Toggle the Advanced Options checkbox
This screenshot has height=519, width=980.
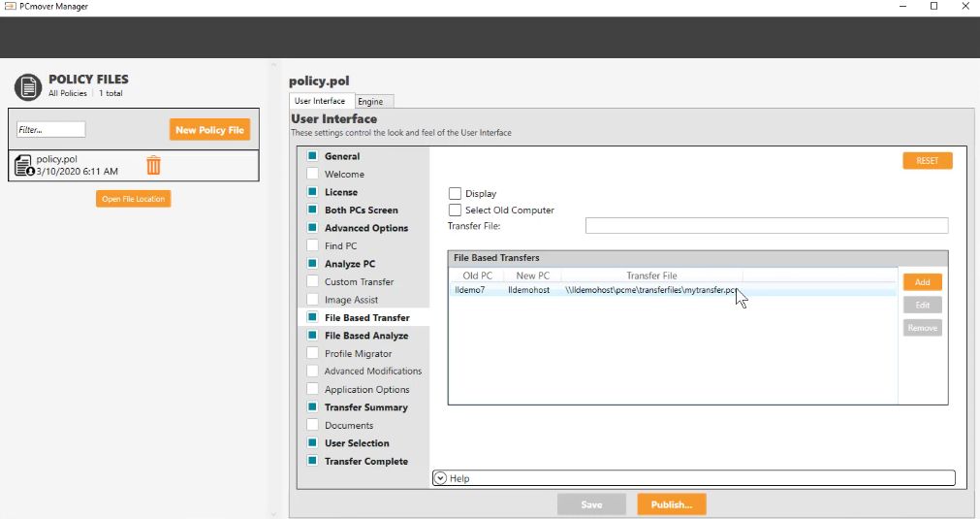(x=312, y=228)
